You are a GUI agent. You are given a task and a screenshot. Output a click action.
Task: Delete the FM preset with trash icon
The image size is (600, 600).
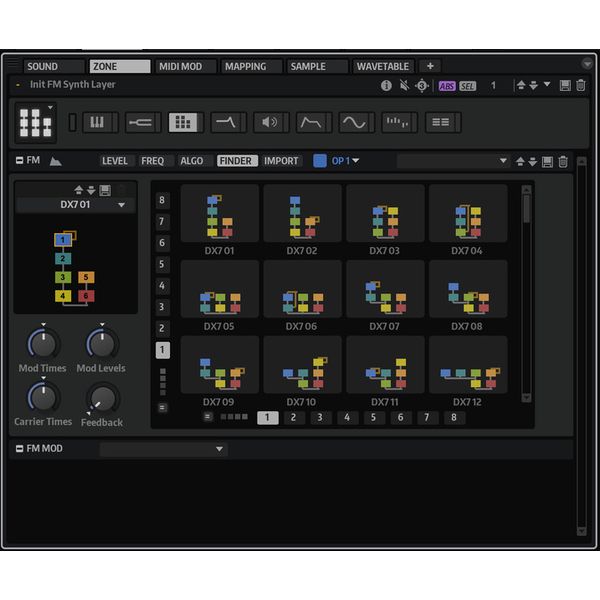click(563, 161)
